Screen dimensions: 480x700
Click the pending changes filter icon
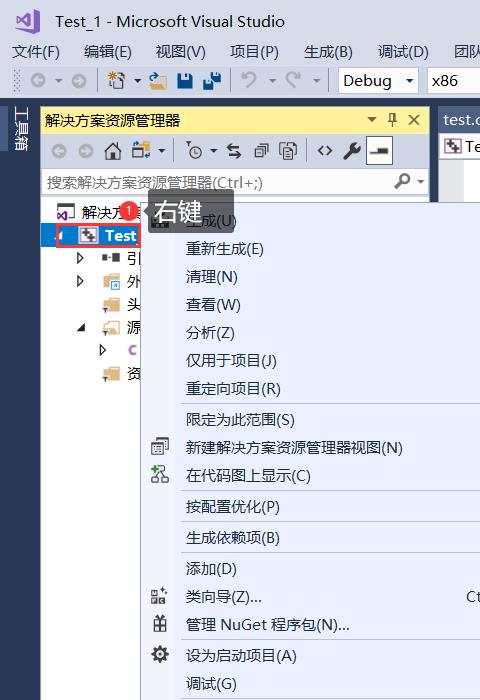pyautogui.click(x=194, y=151)
